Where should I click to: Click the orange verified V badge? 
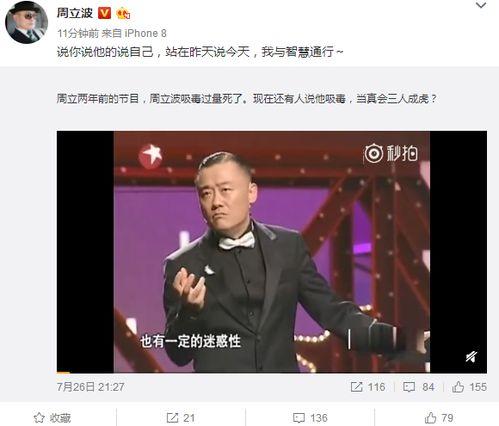(104, 13)
